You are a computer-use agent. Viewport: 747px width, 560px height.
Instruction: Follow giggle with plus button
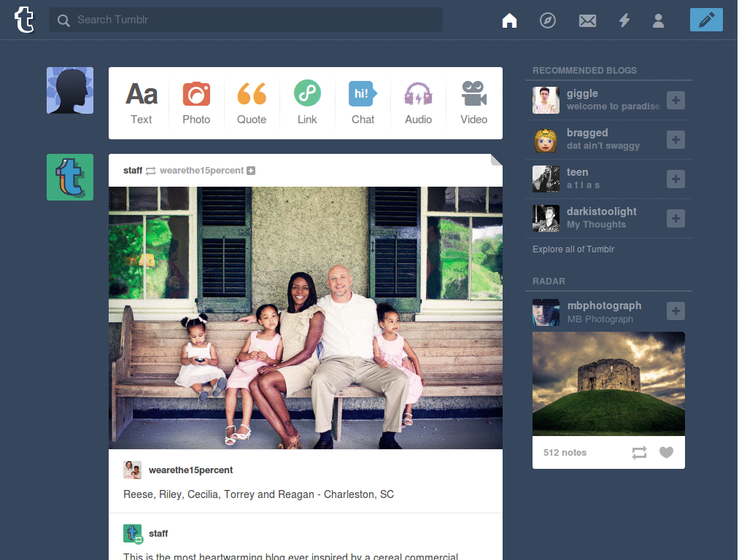coord(676,100)
